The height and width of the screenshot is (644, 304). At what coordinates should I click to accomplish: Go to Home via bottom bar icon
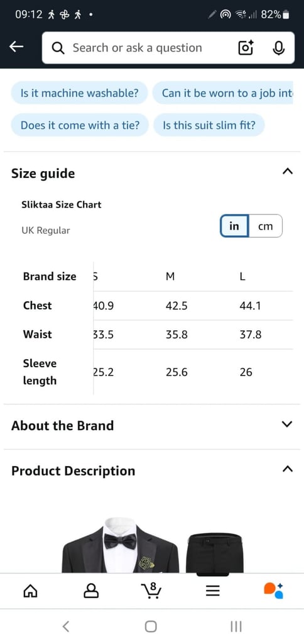coord(30,591)
